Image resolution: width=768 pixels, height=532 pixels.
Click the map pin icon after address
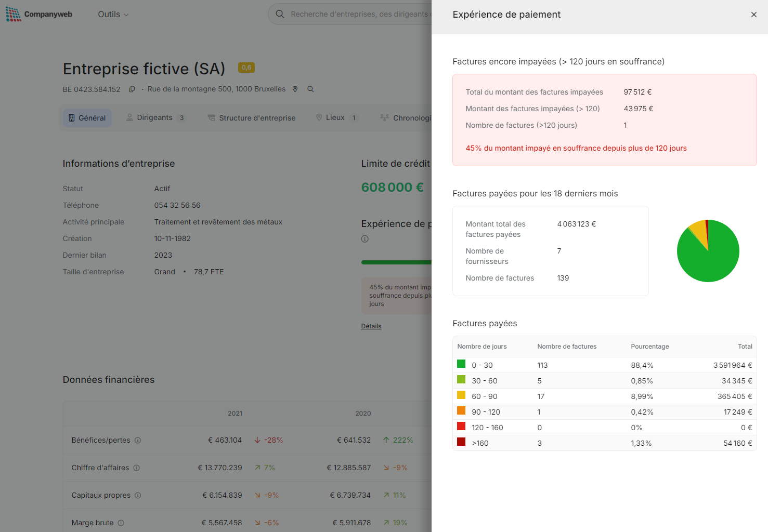295,89
